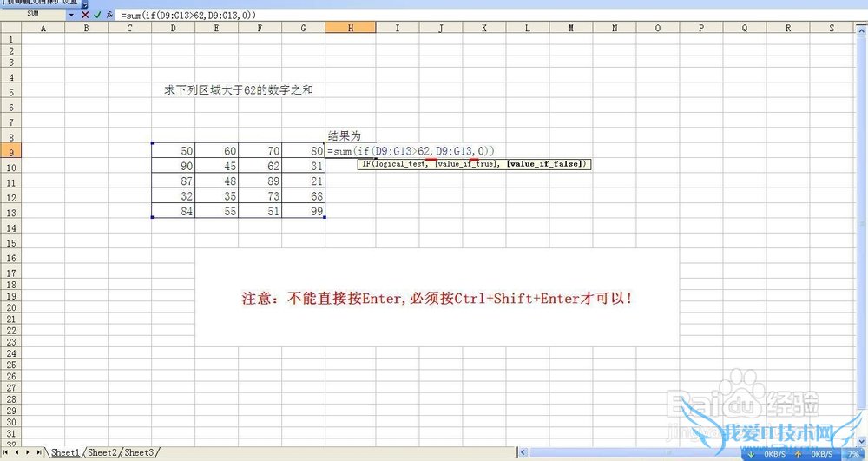The image size is (868, 461).
Task: Click the 求下列区域大于62的数字之和 text
Action: point(239,89)
